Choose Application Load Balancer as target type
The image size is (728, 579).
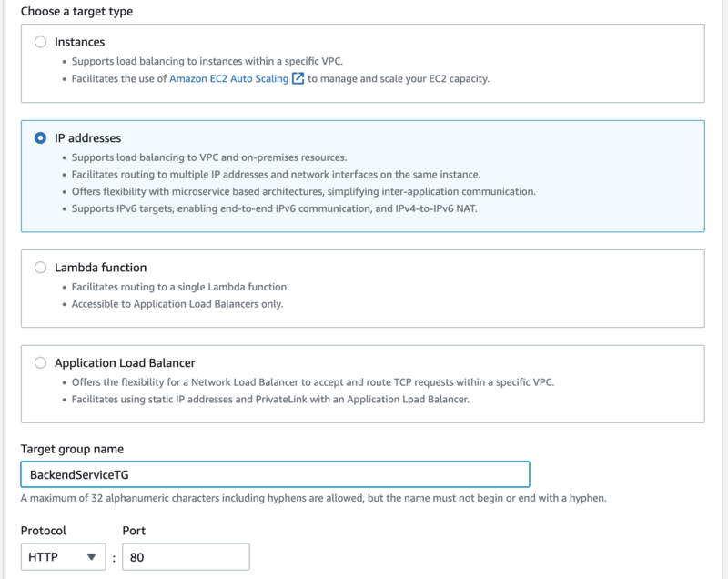click(40, 362)
